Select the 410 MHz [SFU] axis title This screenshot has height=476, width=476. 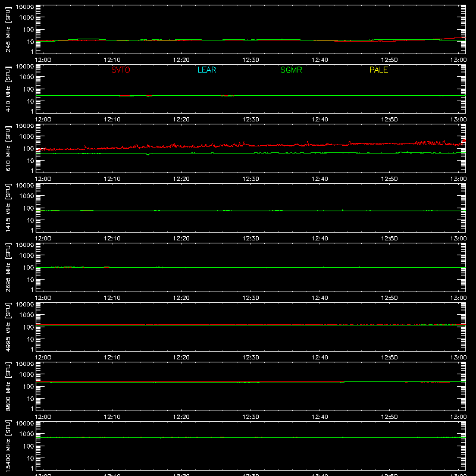pos(8,89)
